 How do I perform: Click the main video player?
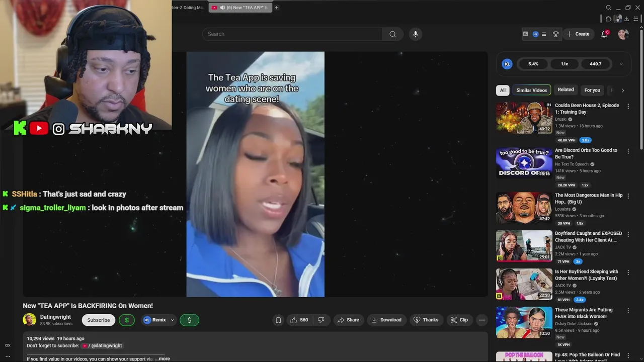pos(255,174)
